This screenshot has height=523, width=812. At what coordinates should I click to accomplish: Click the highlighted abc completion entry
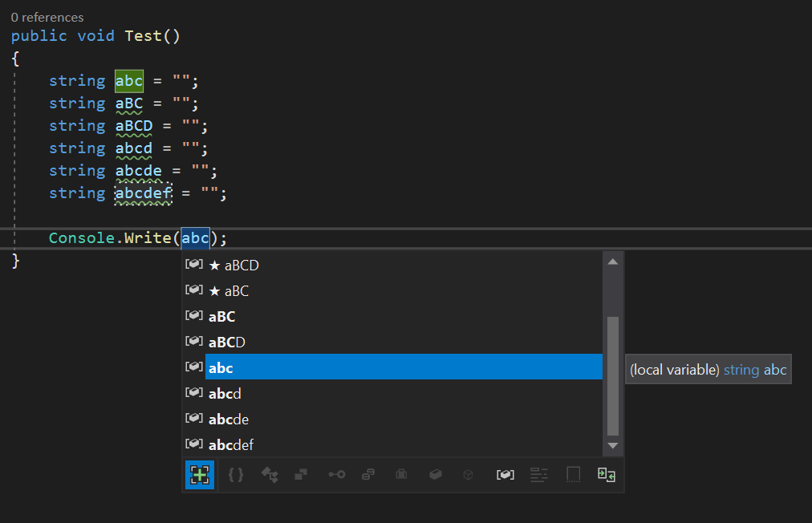click(221, 367)
